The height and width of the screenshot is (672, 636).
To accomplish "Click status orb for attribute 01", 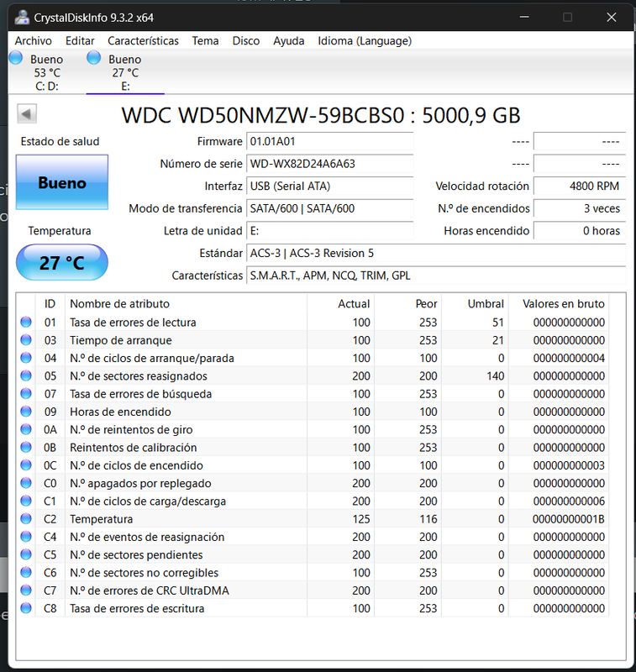I will 26,322.
